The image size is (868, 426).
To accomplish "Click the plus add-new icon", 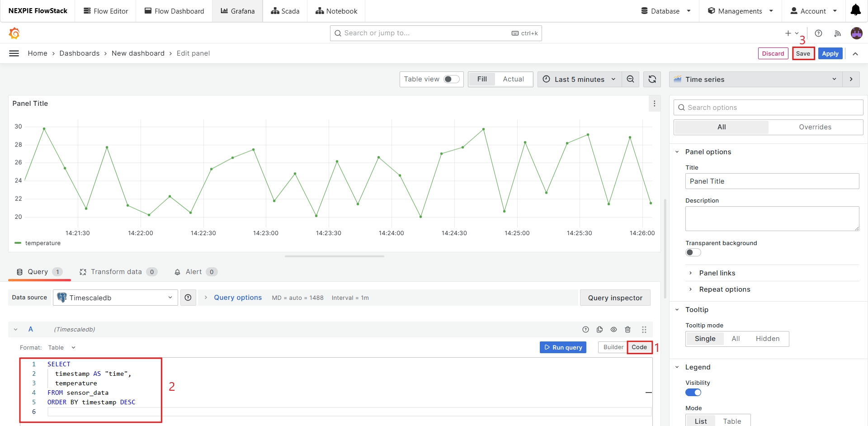I will click(788, 33).
